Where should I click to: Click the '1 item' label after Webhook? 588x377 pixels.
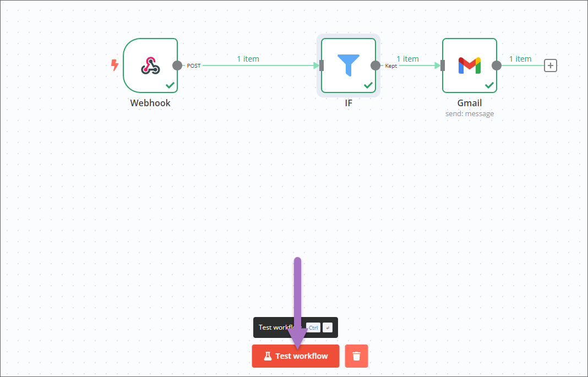[x=248, y=59]
